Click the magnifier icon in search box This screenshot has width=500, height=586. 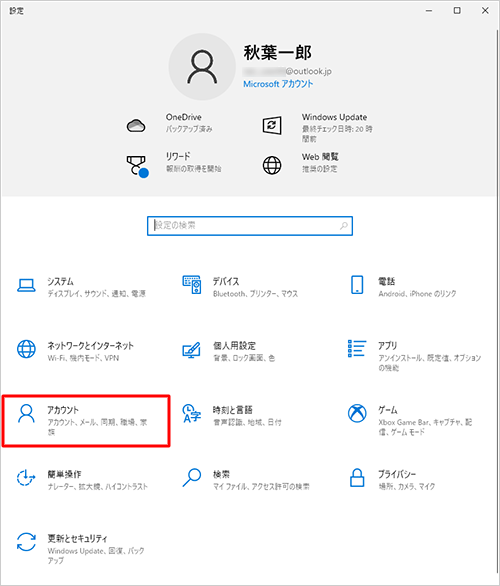[343, 226]
